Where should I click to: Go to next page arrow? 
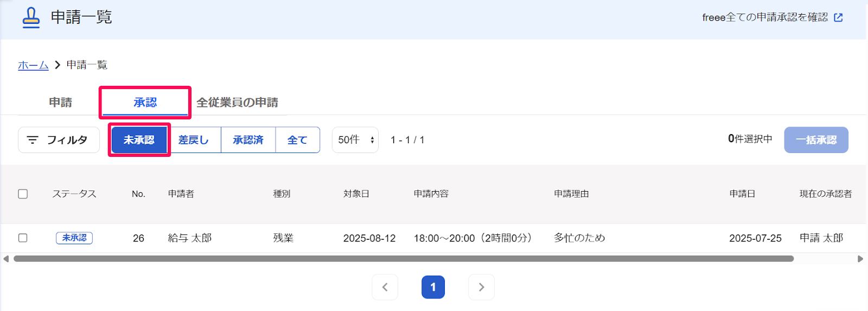coord(481,287)
